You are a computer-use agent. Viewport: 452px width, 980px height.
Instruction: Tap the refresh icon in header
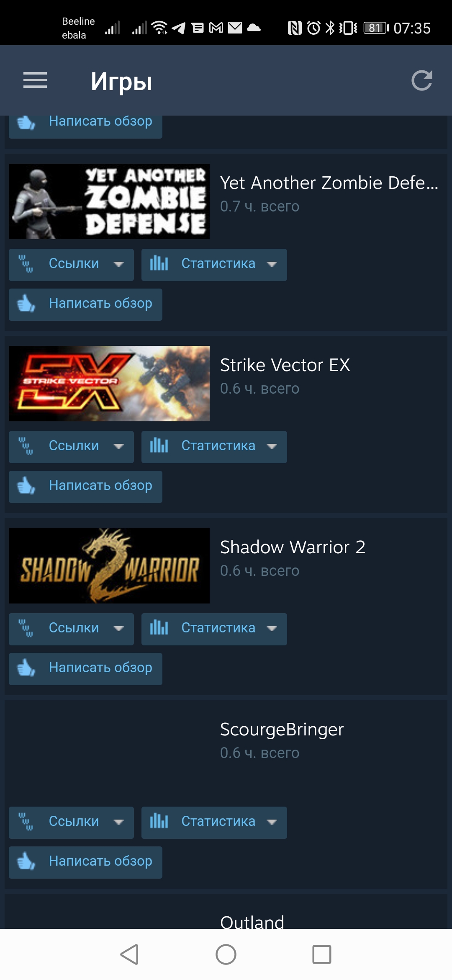click(x=421, y=80)
